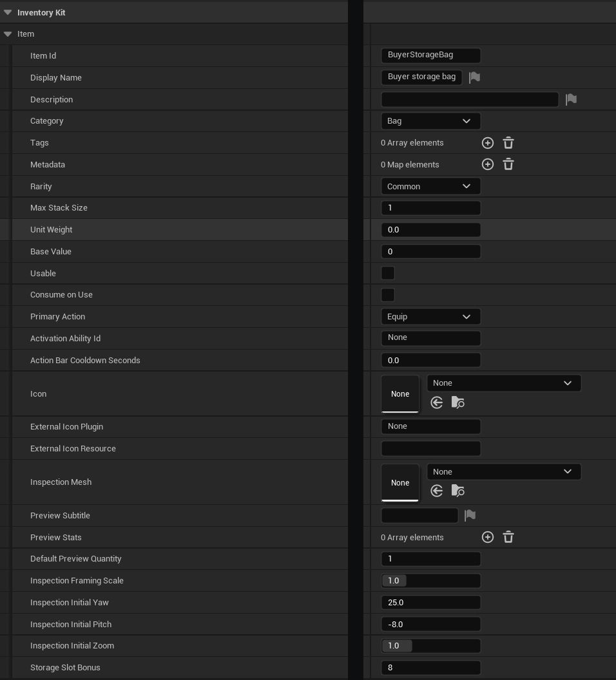Select the Primary Action property label

click(58, 317)
